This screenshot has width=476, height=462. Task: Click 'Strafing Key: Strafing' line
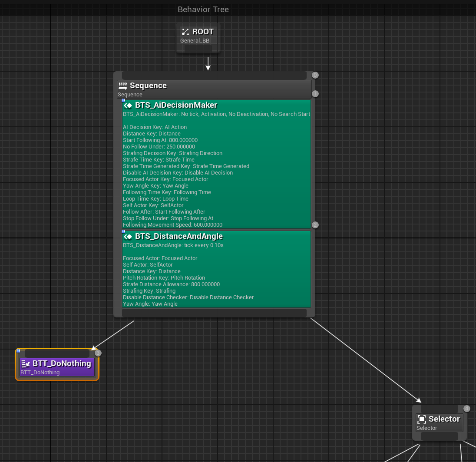click(149, 291)
